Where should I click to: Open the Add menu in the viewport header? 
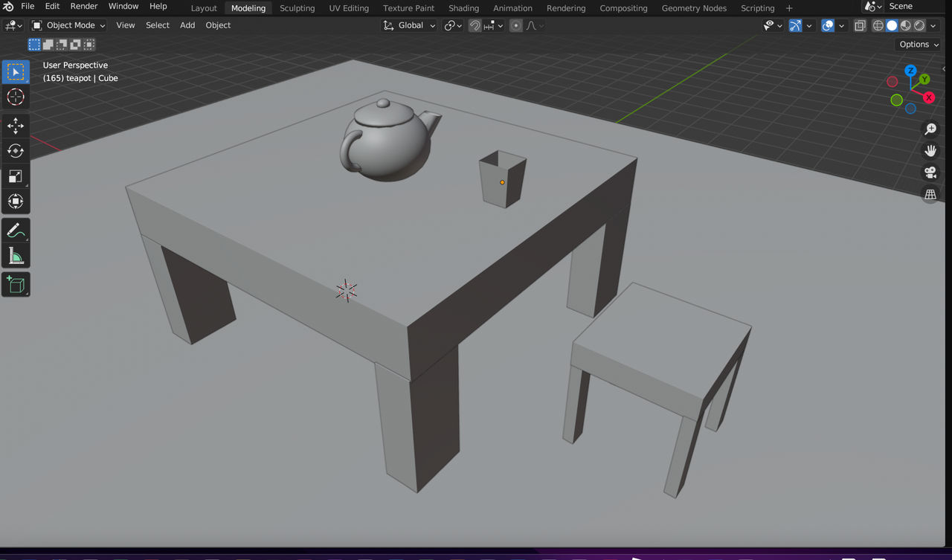point(187,25)
